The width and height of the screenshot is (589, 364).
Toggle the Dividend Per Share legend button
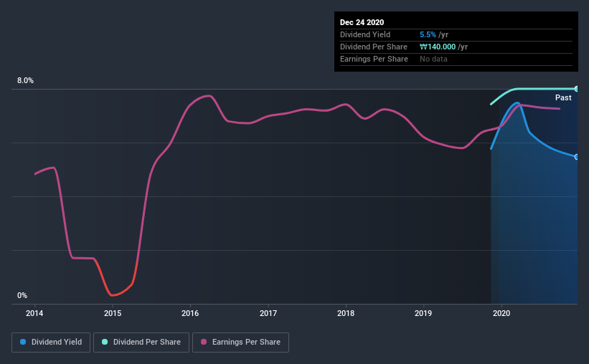pos(141,343)
